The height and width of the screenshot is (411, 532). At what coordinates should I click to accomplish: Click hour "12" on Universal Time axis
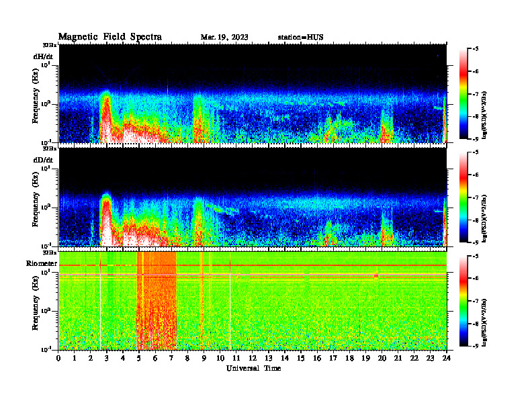pos(253,359)
